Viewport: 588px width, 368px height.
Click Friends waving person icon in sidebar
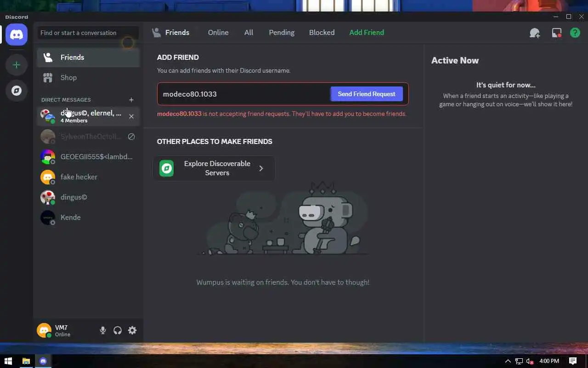48,57
